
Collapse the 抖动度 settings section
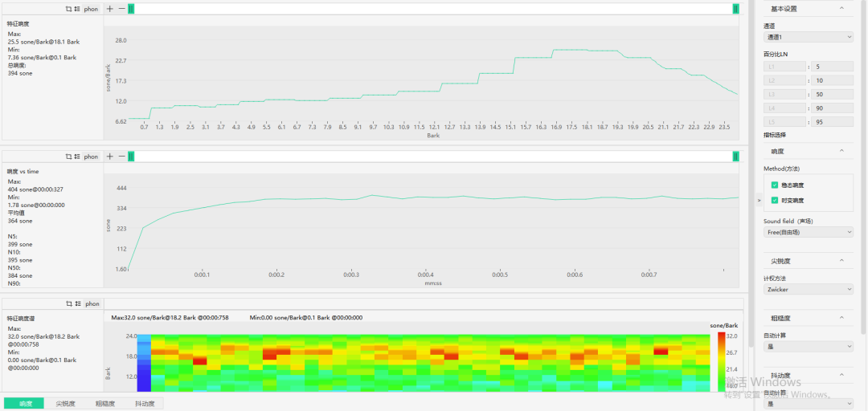coord(841,375)
